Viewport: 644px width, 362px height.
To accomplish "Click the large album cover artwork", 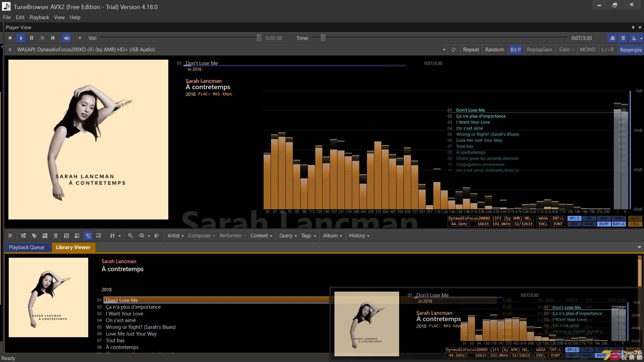I will (x=88, y=139).
